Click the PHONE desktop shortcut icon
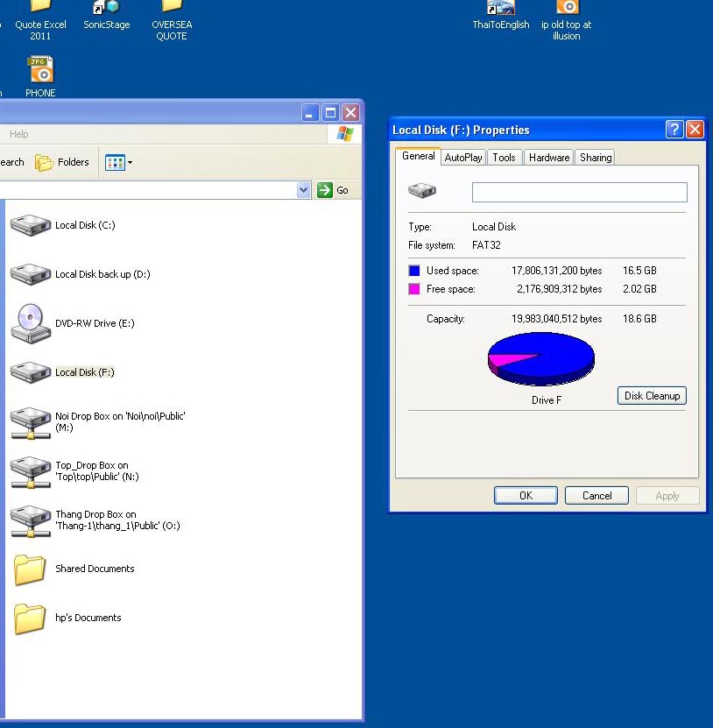This screenshot has width=713, height=728. tap(40, 70)
